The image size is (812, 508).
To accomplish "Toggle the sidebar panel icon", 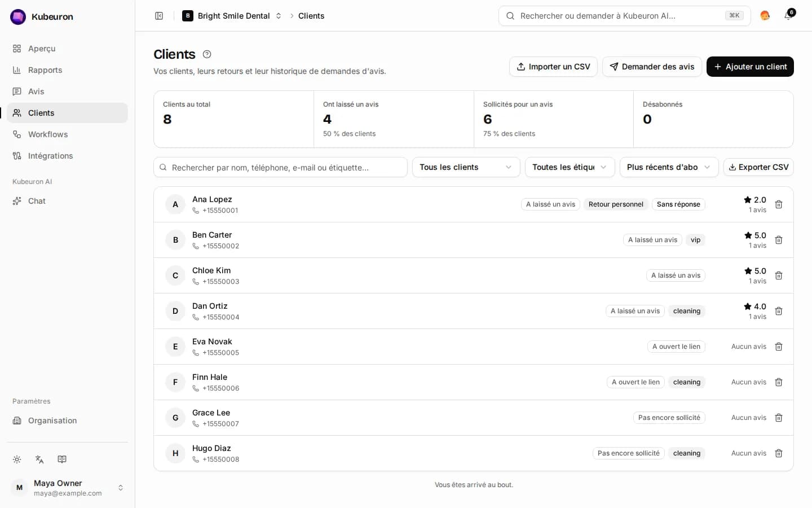I will (x=159, y=16).
